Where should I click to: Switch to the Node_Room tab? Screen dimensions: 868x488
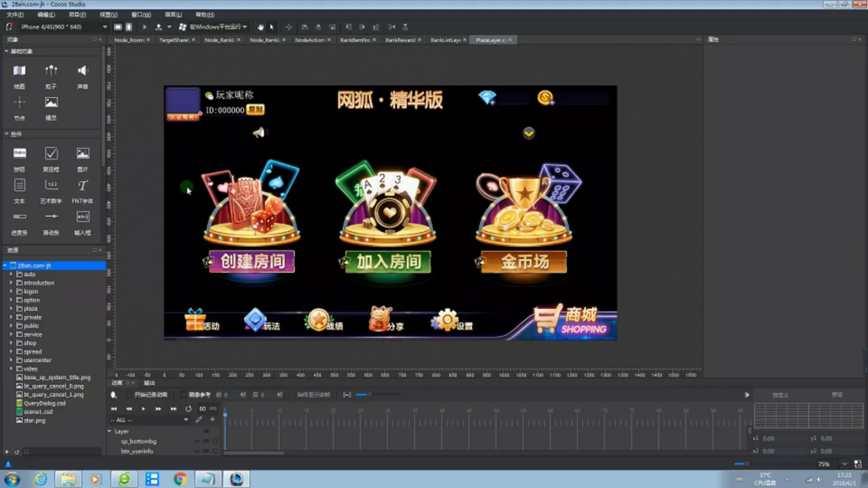coord(131,39)
